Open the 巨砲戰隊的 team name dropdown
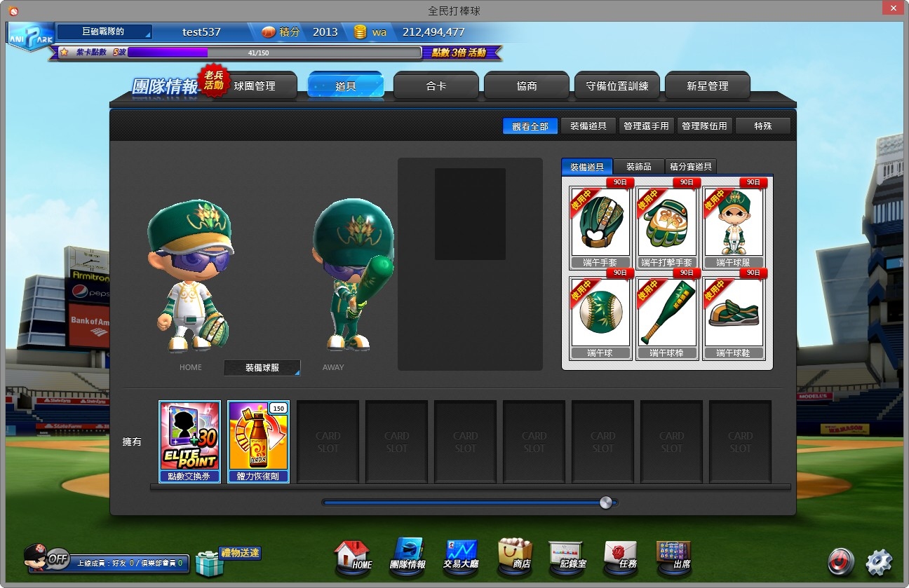909x588 pixels. pyautogui.click(x=104, y=32)
